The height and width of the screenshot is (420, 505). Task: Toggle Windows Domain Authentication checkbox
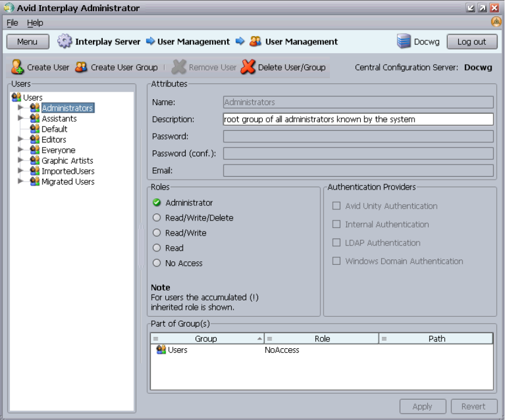tap(336, 261)
